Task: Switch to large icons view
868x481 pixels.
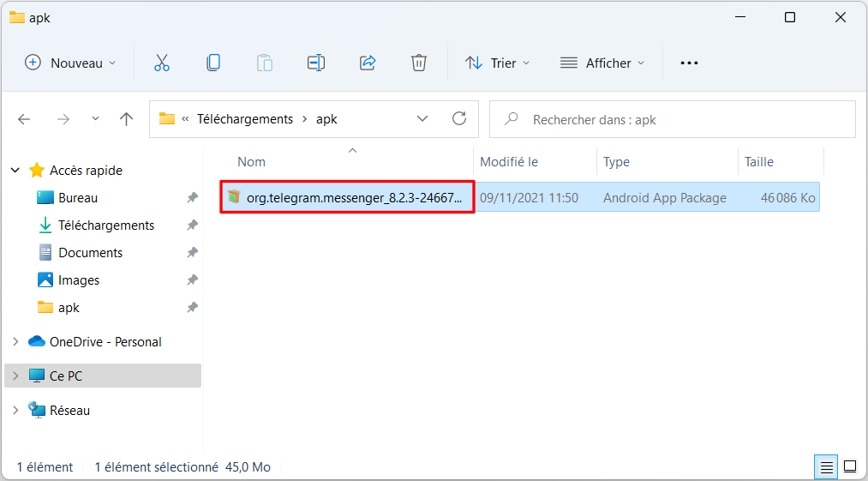Action: pos(850,466)
